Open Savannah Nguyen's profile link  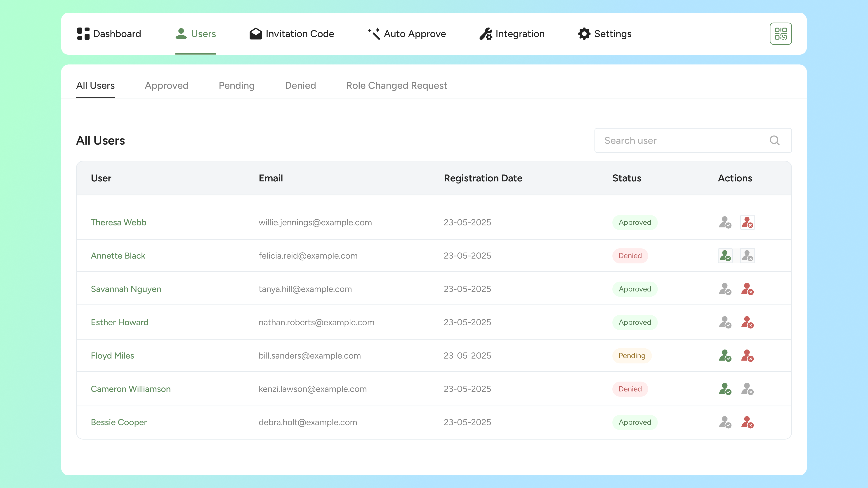tap(126, 289)
